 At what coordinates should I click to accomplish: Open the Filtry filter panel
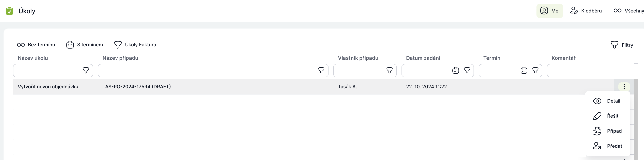(x=622, y=45)
